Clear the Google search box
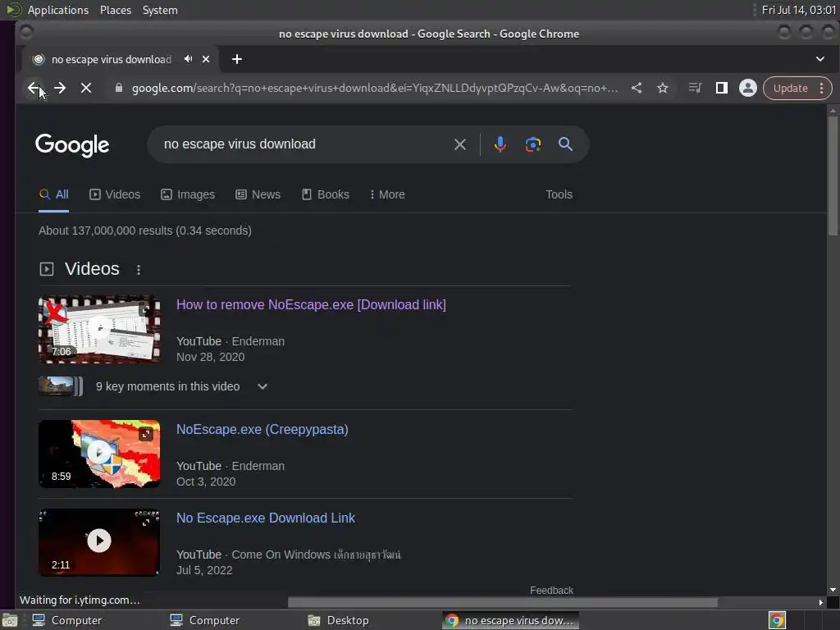The height and width of the screenshot is (630, 840). coord(459,144)
